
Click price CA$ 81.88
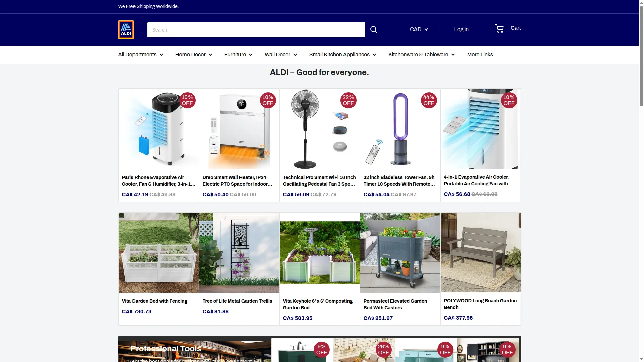[x=215, y=311]
